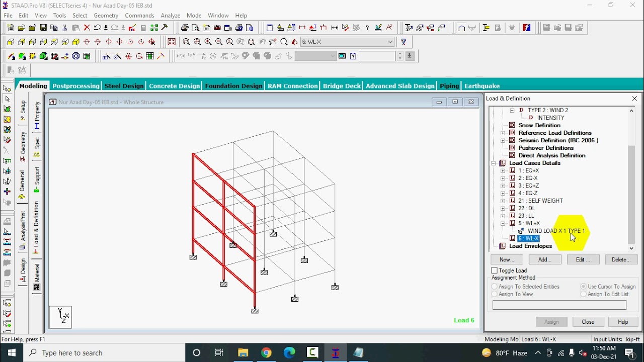Click the rotate left red circle icon

click(130, 42)
